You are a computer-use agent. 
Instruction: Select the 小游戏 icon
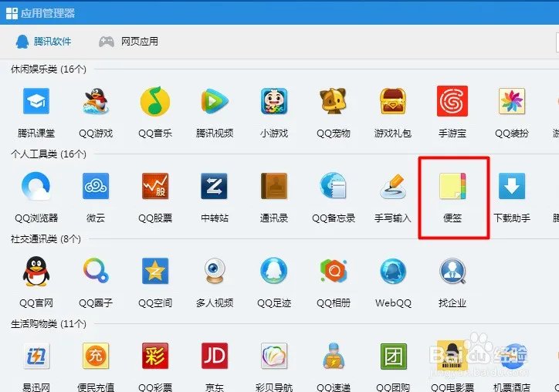click(x=274, y=101)
